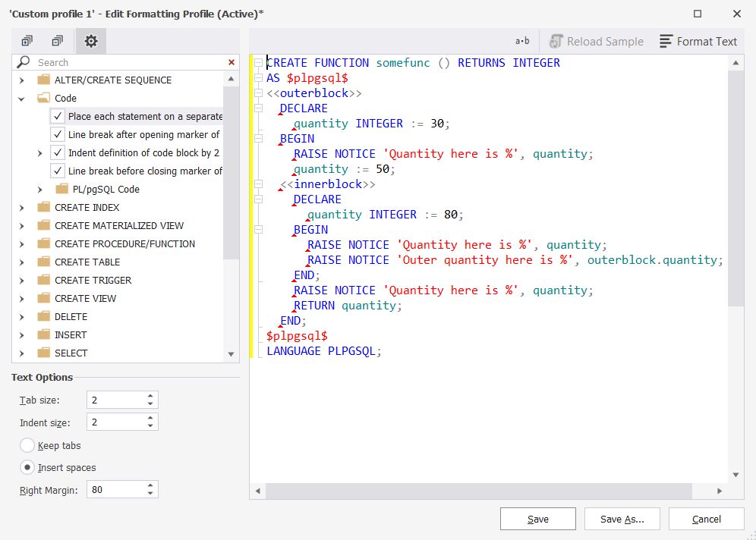Viewport: 756px width, 540px height.
Task: Increase Tab size with up arrow
Action: [150, 395]
